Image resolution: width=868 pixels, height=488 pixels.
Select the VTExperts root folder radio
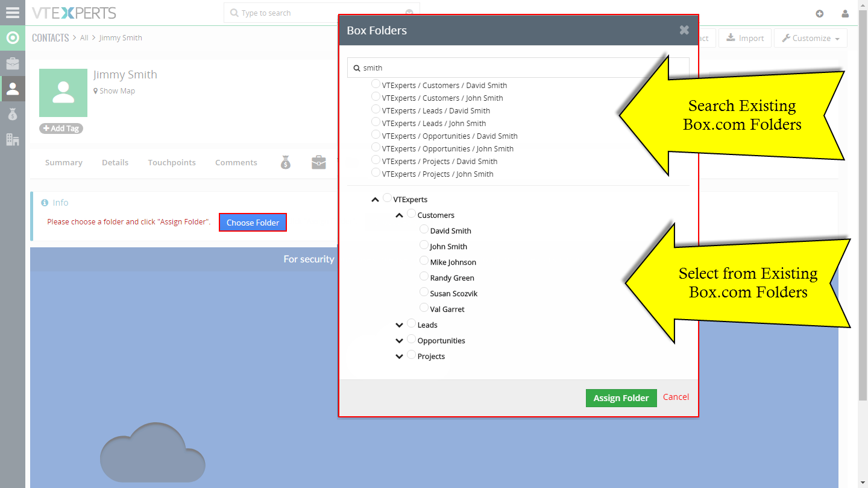pyautogui.click(x=388, y=198)
